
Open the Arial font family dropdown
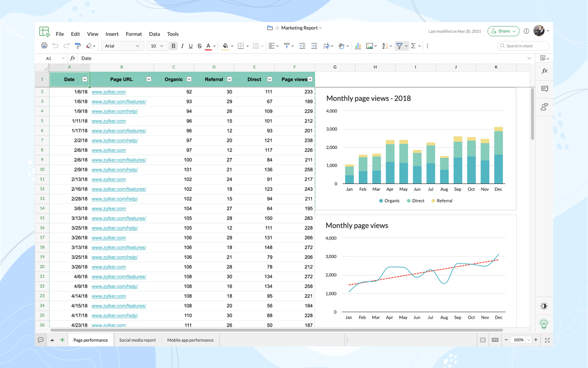(x=122, y=46)
